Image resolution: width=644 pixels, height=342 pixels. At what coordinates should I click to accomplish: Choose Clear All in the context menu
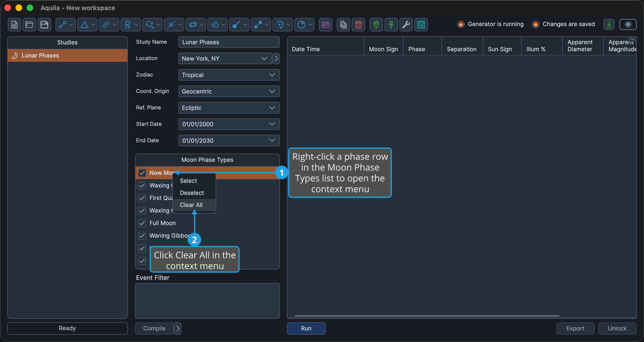(x=194, y=205)
